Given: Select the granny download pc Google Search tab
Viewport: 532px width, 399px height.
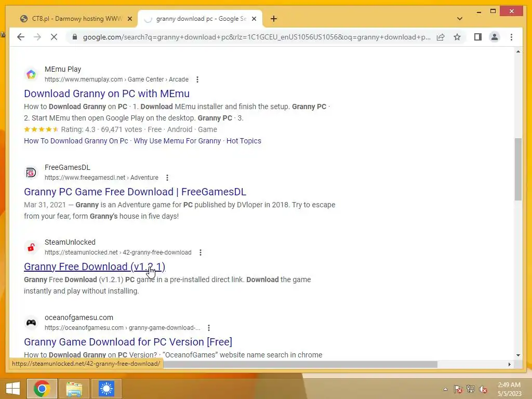Looking at the screenshot, I should [x=200, y=19].
